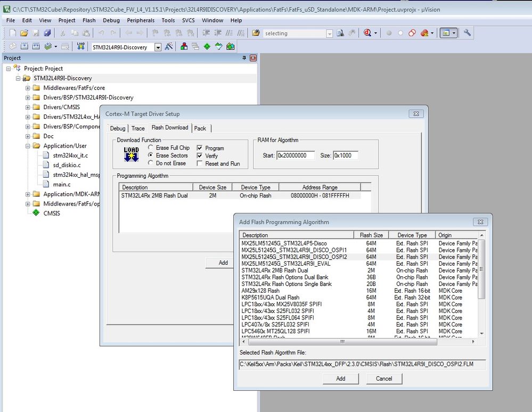The image size is (532, 412).
Task: Select the Erase Sectors radio button
Action: click(x=151, y=155)
